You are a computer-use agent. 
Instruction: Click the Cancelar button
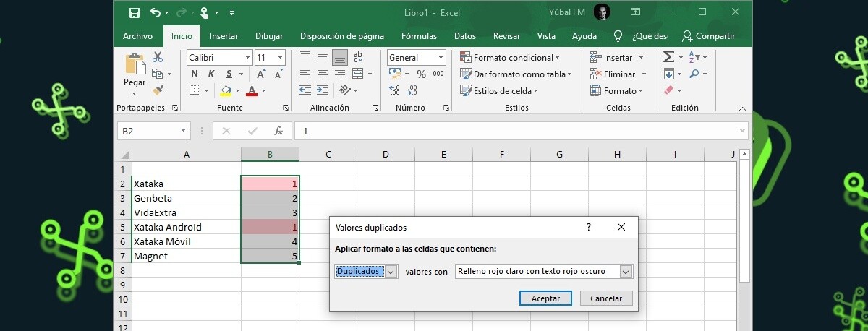606,298
